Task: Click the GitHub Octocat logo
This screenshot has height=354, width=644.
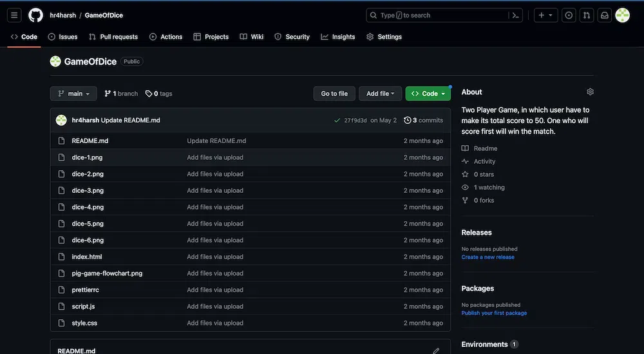Action: tap(35, 15)
